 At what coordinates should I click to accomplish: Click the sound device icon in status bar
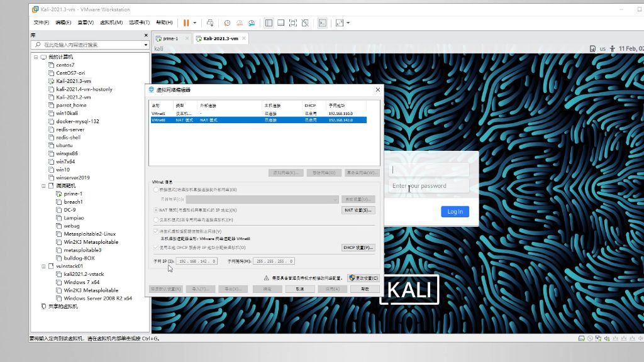(607, 339)
